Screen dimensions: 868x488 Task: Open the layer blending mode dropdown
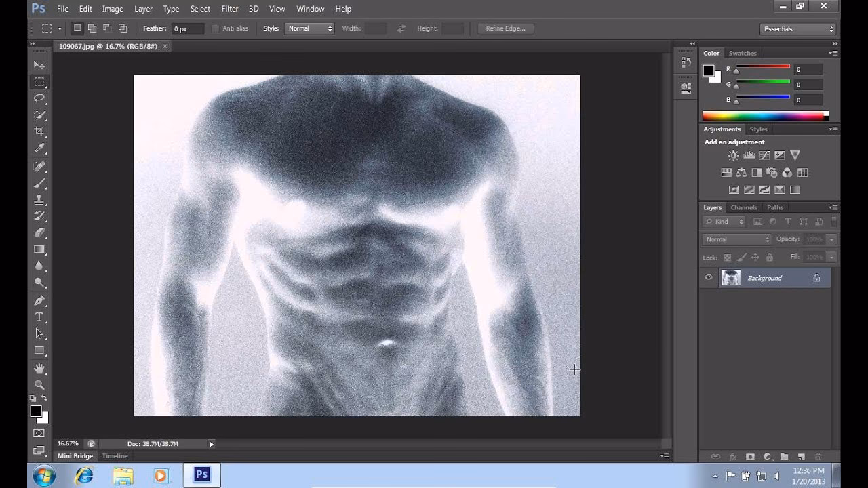coord(736,239)
